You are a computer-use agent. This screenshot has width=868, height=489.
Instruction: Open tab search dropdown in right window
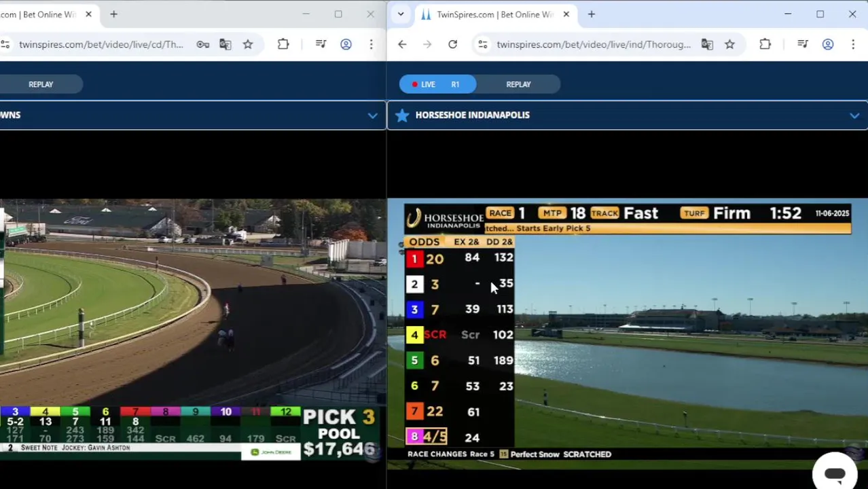pos(401,14)
